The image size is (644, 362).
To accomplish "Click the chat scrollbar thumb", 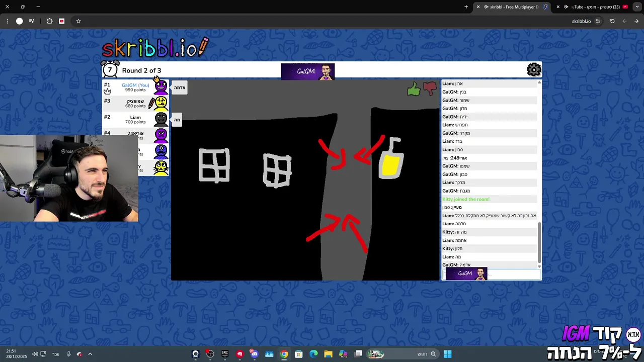I will (539, 242).
